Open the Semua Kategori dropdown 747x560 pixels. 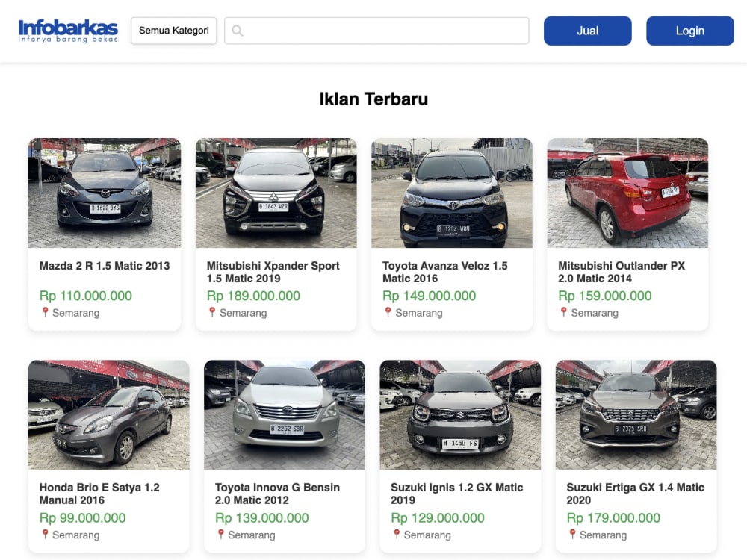[x=174, y=31]
